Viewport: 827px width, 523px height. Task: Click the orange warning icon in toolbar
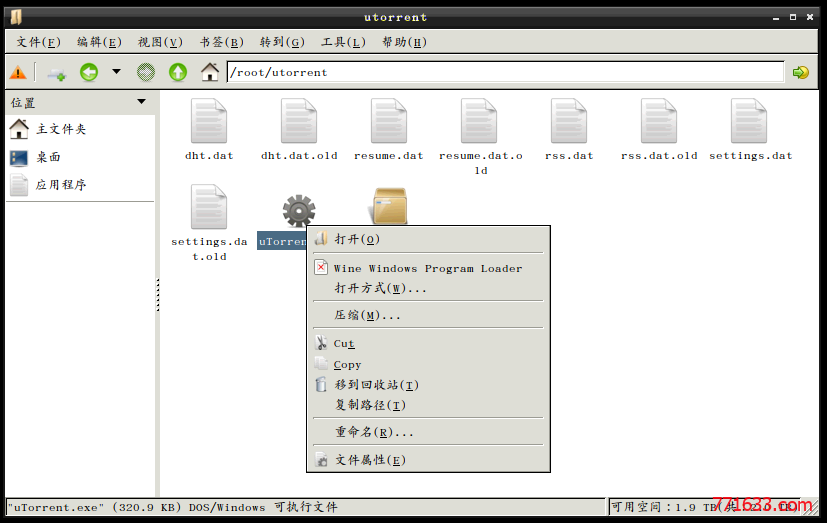coord(18,72)
